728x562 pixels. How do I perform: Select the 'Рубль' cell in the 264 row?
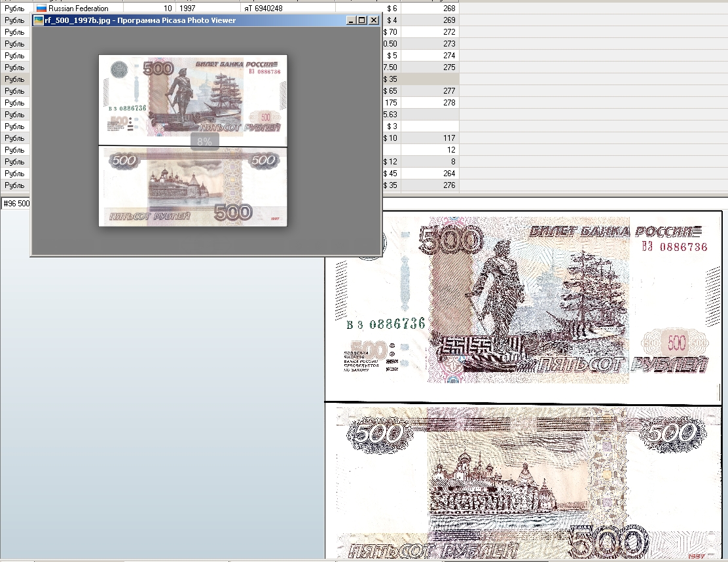pyautogui.click(x=15, y=173)
